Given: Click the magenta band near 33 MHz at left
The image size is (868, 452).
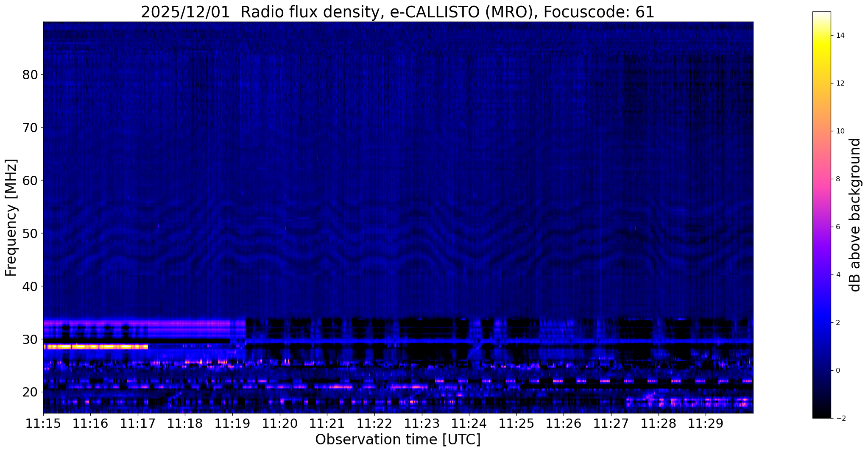Looking at the screenshot, I should point(144,323).
